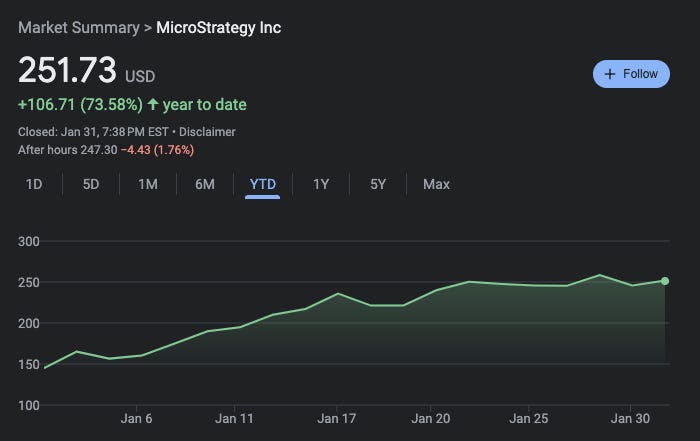Image resolution: width=700 pixels, height=441 pixels.
Task: Click the Jan 30 axis label
Action: point(630,419)
